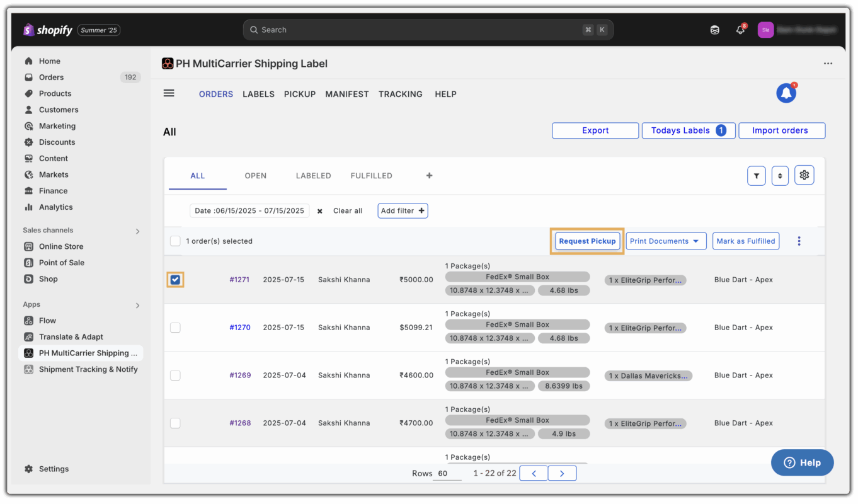Select order #1268 checkbox
The width and height of the screenshot is (858, 504).
click(x=175, y=423)
